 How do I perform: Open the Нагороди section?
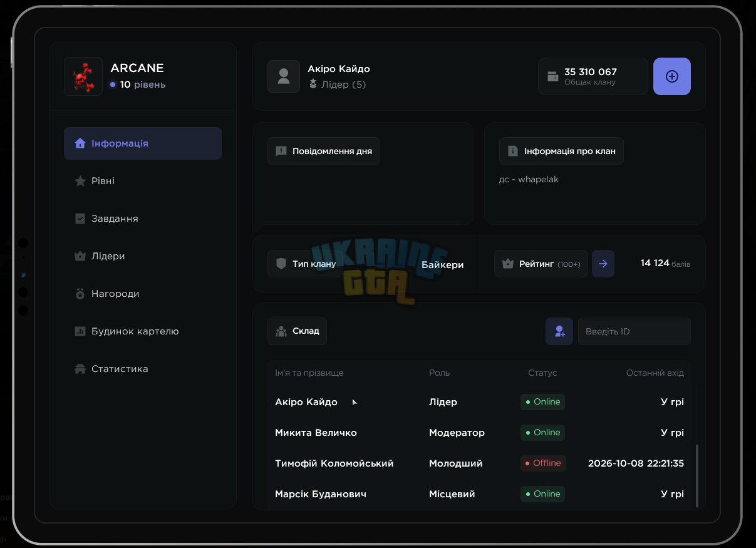143,294
